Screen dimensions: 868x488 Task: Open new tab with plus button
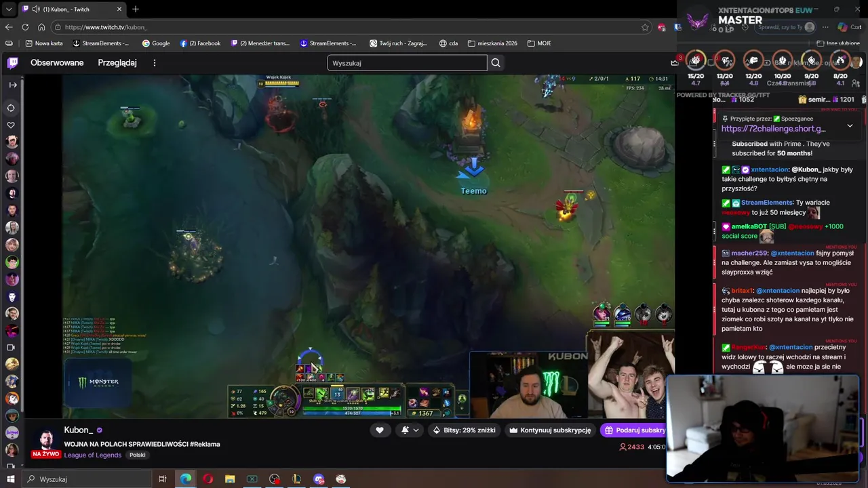pos(136,9)
